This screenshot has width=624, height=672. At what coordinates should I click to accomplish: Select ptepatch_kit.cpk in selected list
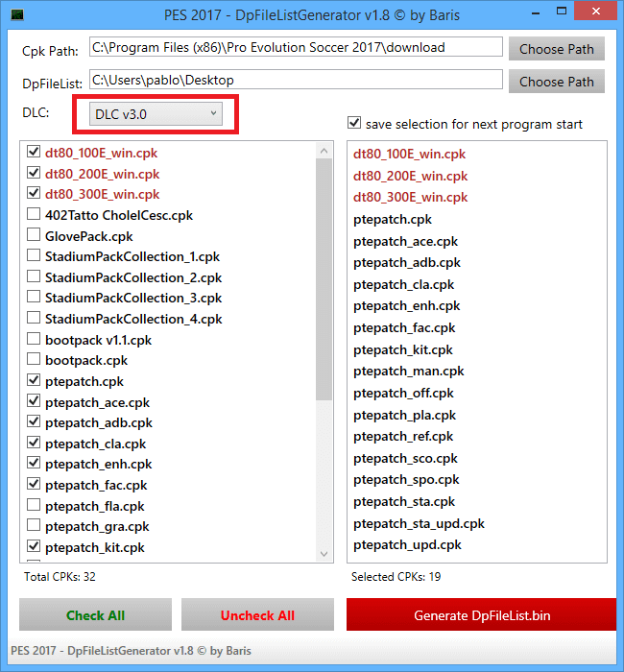pyautogui.click(x=403, y=350)
